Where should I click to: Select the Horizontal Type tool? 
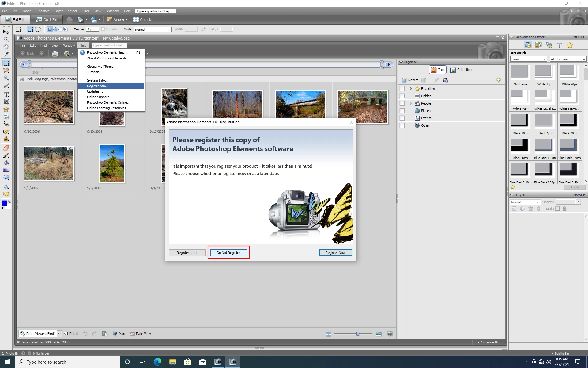6,94
